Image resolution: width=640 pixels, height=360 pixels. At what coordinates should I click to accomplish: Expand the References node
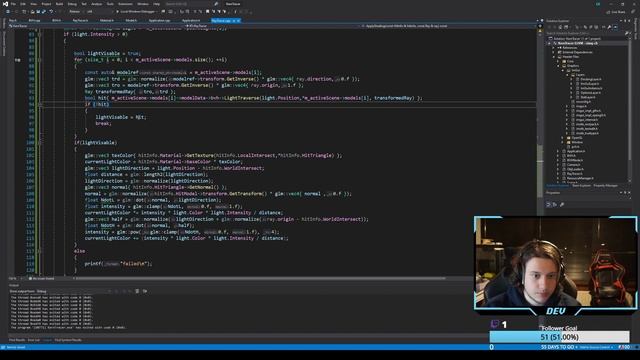click(x=554, y=48)
